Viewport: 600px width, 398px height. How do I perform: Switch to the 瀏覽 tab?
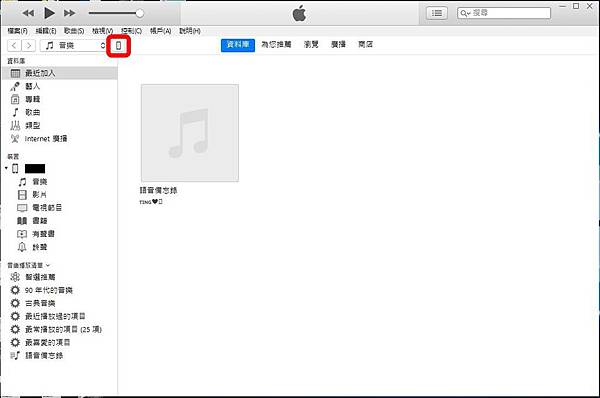[311, 45]
